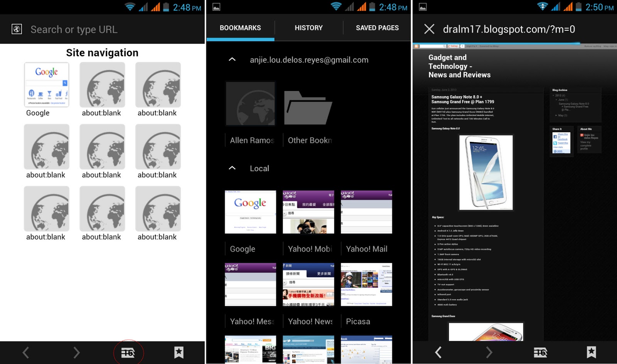Switch to the SAVED PAGES tab
This screenshot has width=617, height=364.
click(x=377, y=28)
